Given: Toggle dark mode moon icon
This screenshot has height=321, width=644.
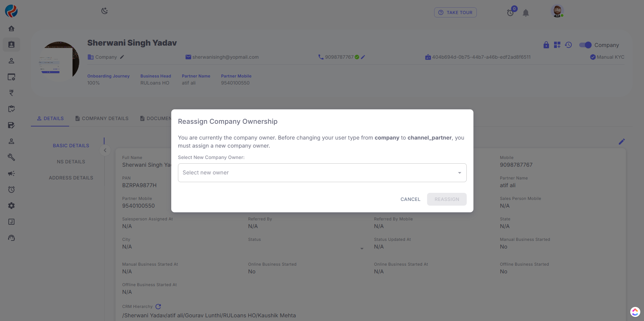Looking at the screenshot, I should click(104, 11).
